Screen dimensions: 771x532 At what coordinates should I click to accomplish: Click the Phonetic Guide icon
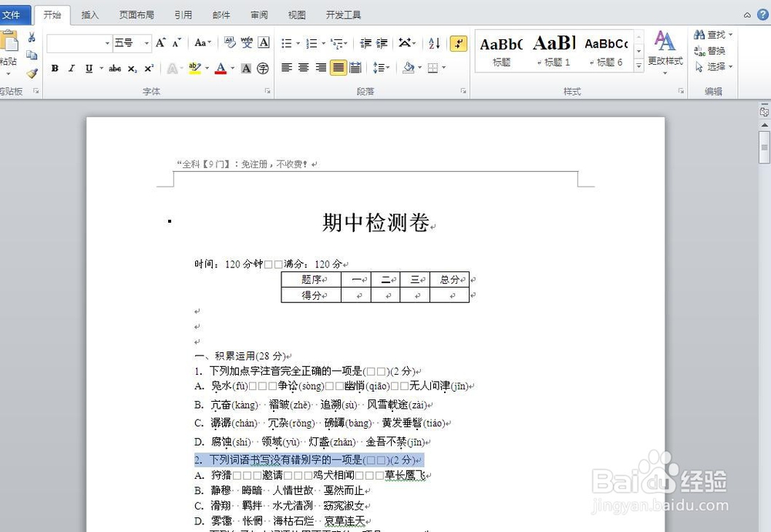coord(246,41)
